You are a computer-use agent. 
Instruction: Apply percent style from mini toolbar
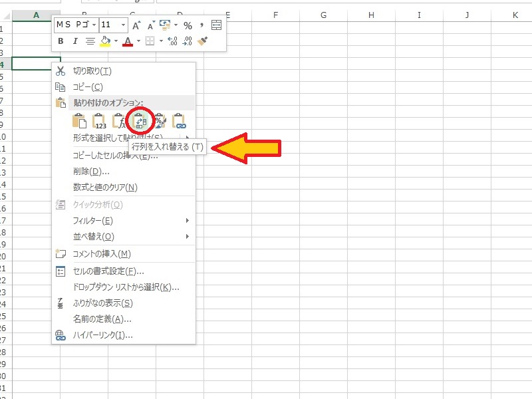pyautogui.click(x=188, y=25)
